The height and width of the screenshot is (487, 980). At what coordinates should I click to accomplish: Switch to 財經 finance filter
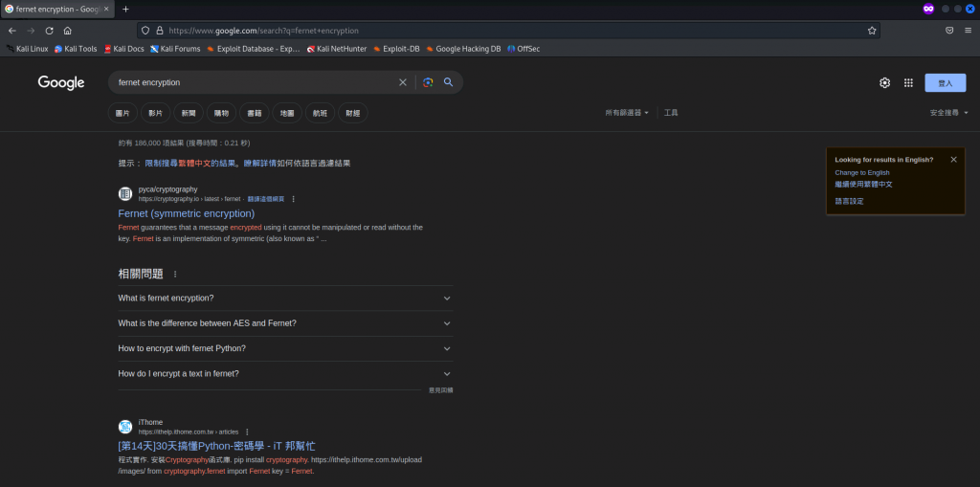click(x=353, y=113)
